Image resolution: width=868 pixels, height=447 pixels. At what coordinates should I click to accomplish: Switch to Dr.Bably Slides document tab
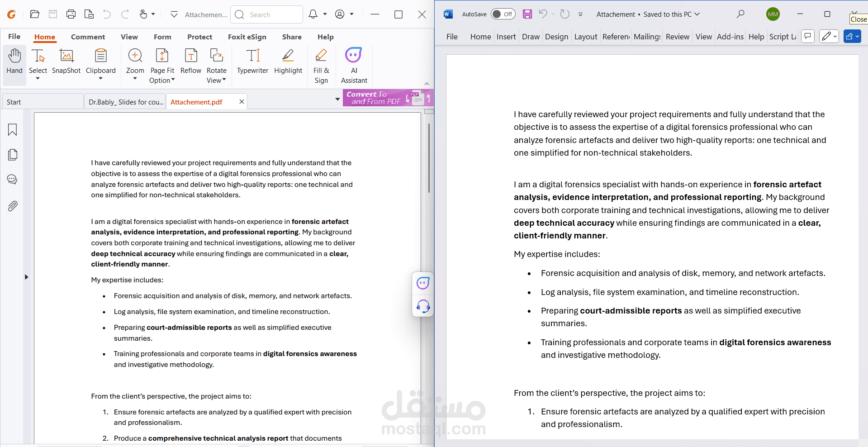[126, 102]
